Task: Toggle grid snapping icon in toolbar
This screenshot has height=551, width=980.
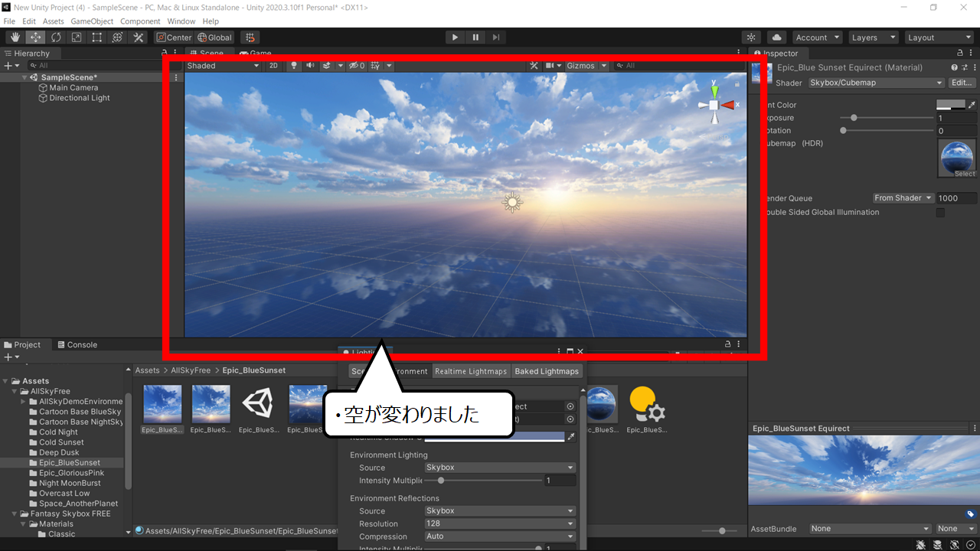Action: 250,37
